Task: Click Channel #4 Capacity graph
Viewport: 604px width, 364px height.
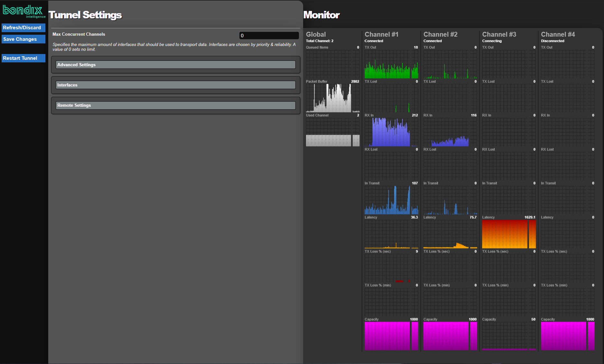Action: [x=567, y=336]
